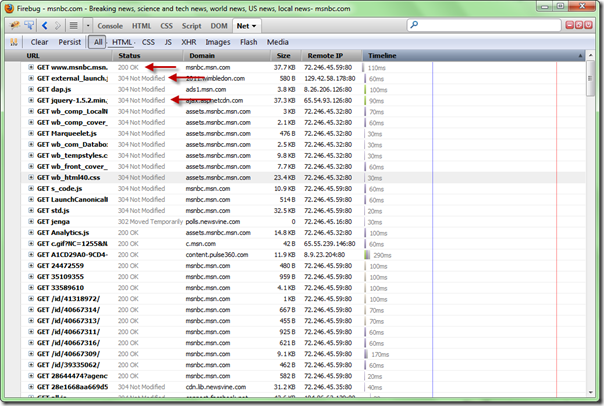Click the Firebug bug icon in the toolbar

pos(14,25)
